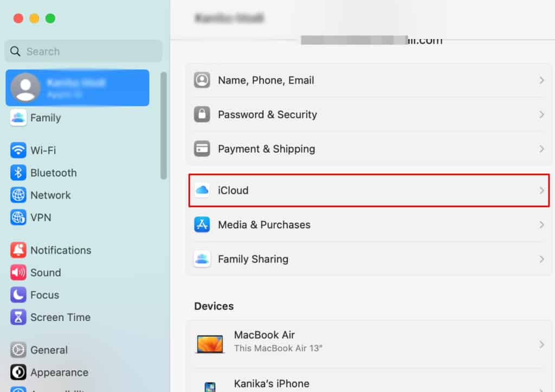Click the Appearance icon in sidebar
This screenshot has width=555, height=392.
[18, 372]
